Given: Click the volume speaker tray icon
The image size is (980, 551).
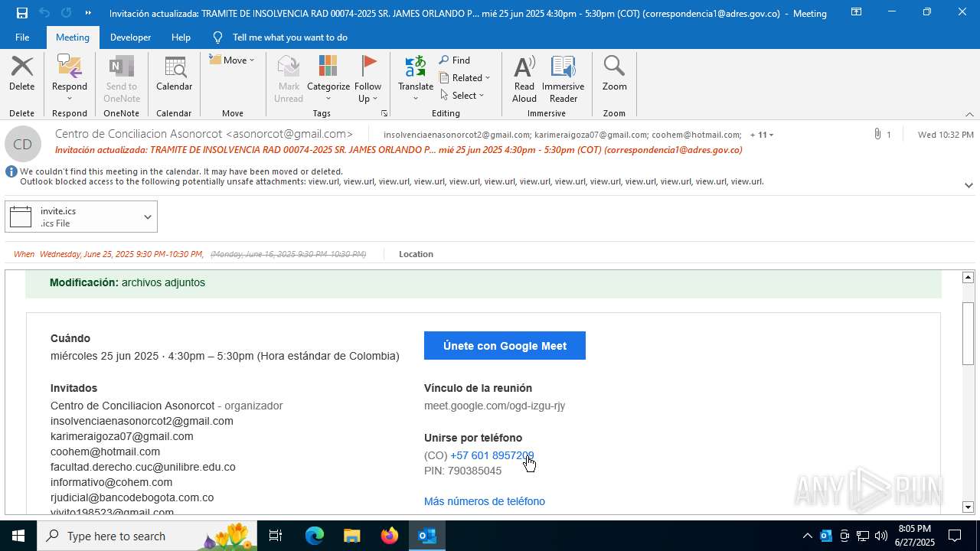Looking at the screenshot, I should (881, 536).
